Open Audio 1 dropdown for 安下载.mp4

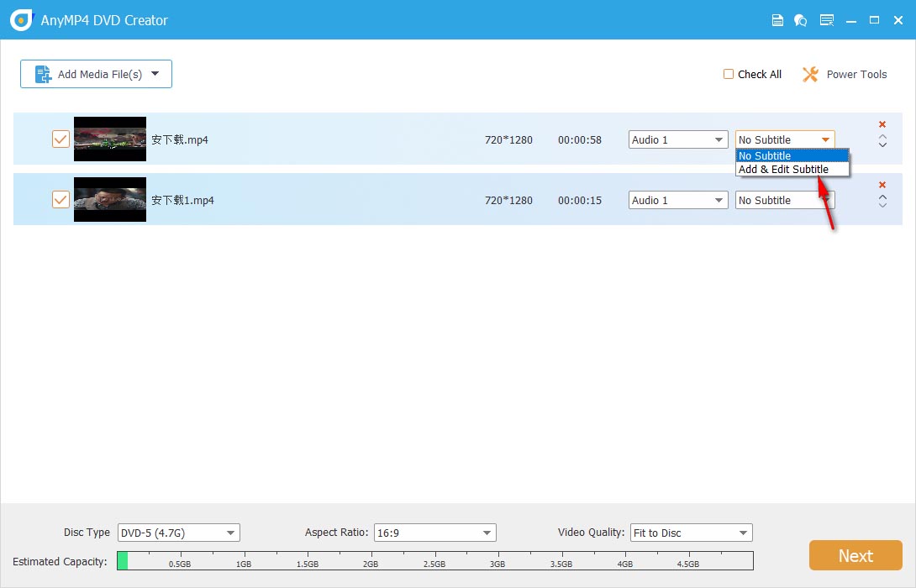678,139
